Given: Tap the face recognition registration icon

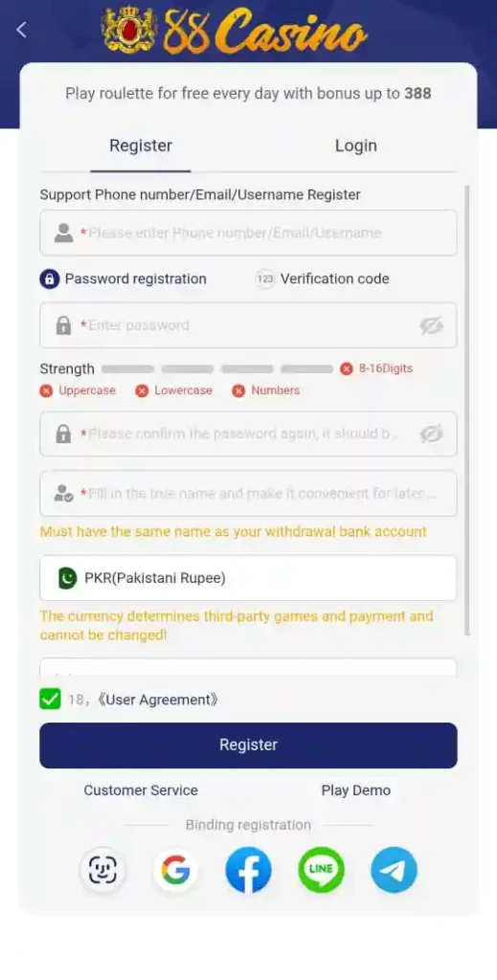Looking at the screenshot, I should 102,869.
